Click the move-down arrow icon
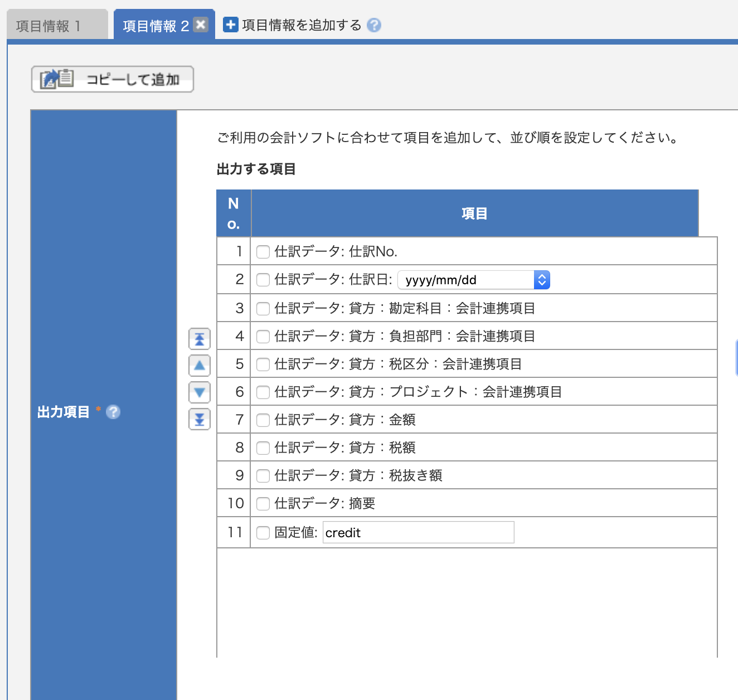 point(200,392)
